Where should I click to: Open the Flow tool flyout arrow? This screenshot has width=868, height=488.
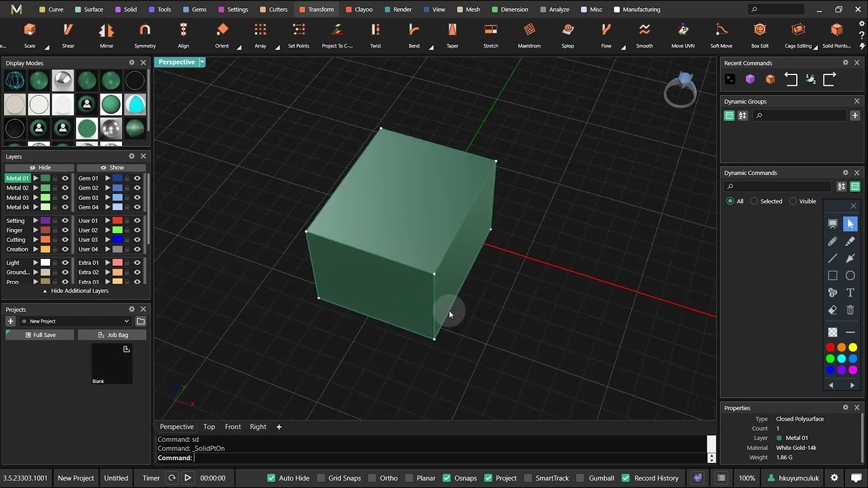tap(623, 47)
